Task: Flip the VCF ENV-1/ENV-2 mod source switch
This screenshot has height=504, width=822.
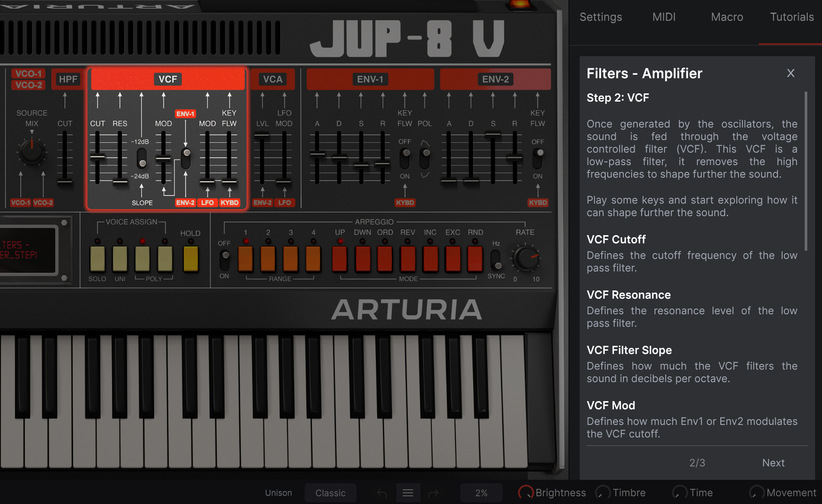Action: click(x=186, y=159)
